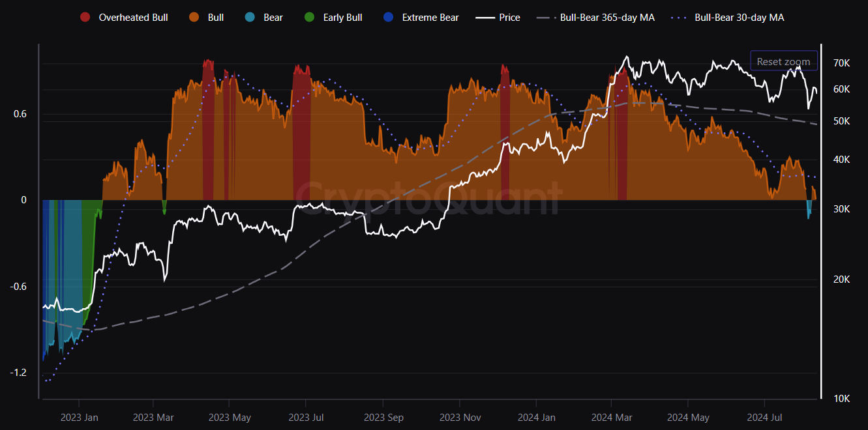Click the '-1.2' left axis label

18,373
